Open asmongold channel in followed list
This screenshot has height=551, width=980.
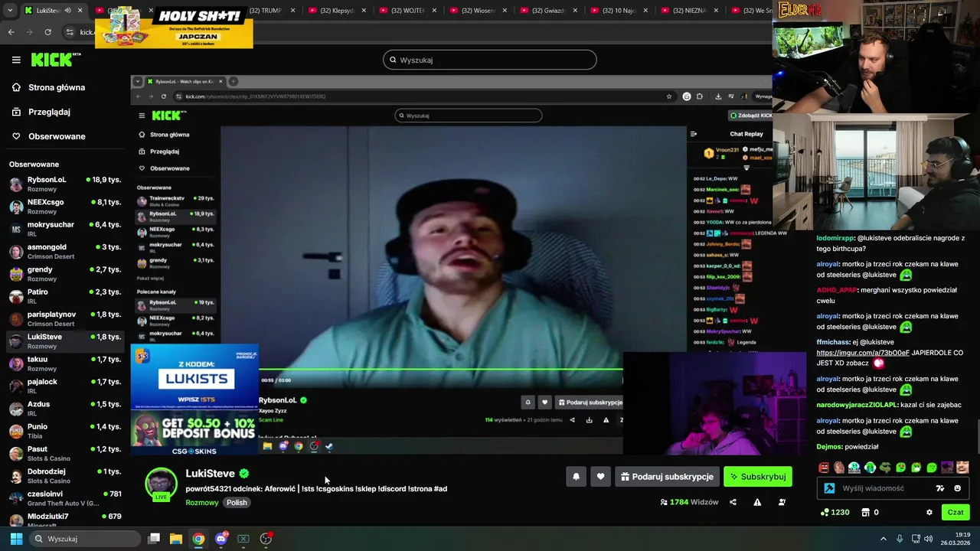tap(64, 251)
